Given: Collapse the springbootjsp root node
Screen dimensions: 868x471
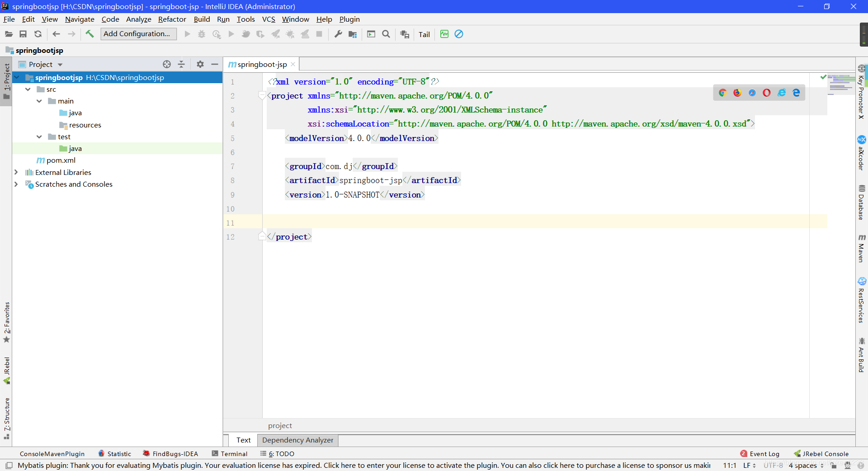Looking at the screenshot, I should [17, 77].
